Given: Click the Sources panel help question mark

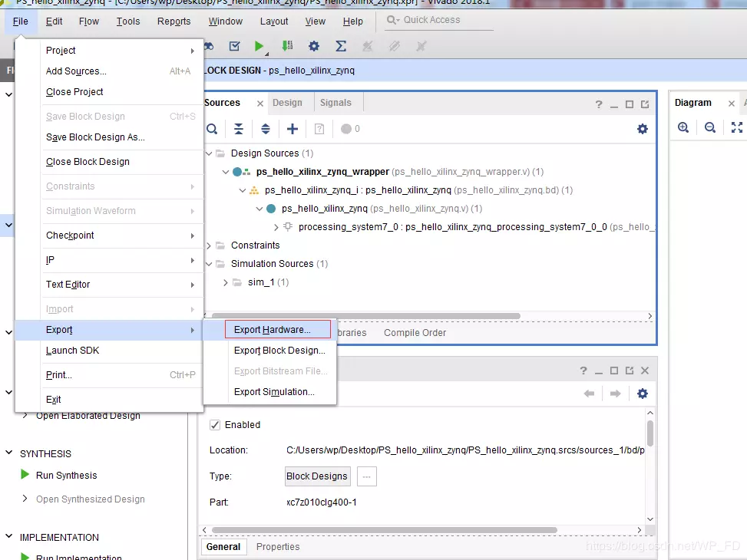Looking at the screenshot, I should point(598,104).
